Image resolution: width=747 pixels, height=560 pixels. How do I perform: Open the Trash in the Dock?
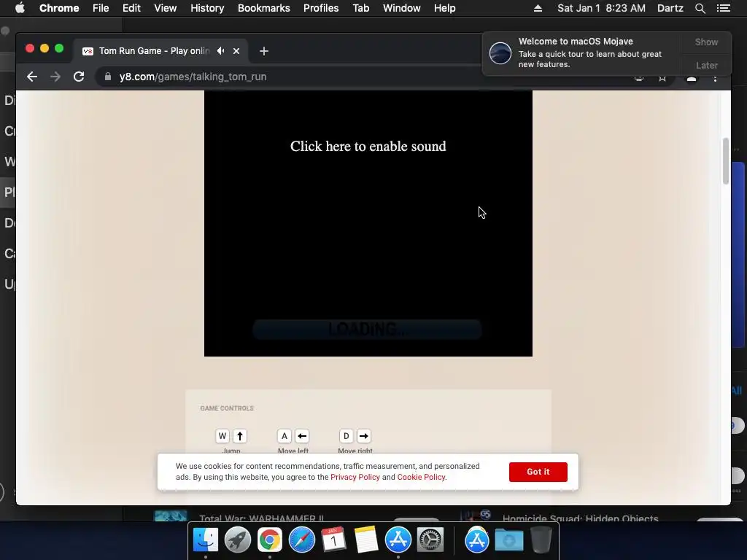[541, 540]
